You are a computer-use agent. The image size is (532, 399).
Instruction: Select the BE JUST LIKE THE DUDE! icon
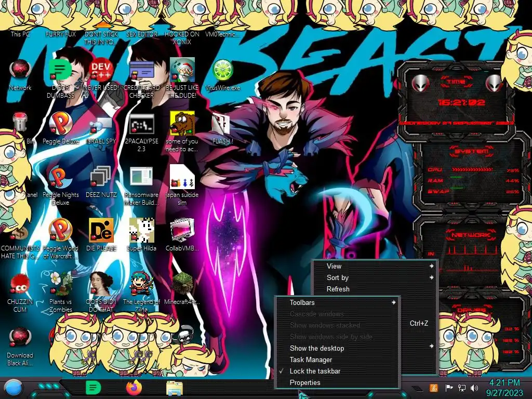point(182,70)
